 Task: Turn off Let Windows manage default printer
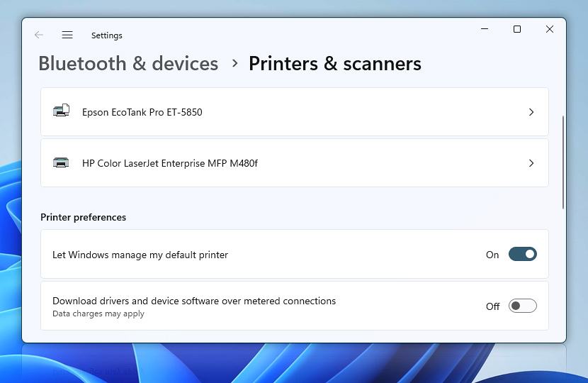522,254
